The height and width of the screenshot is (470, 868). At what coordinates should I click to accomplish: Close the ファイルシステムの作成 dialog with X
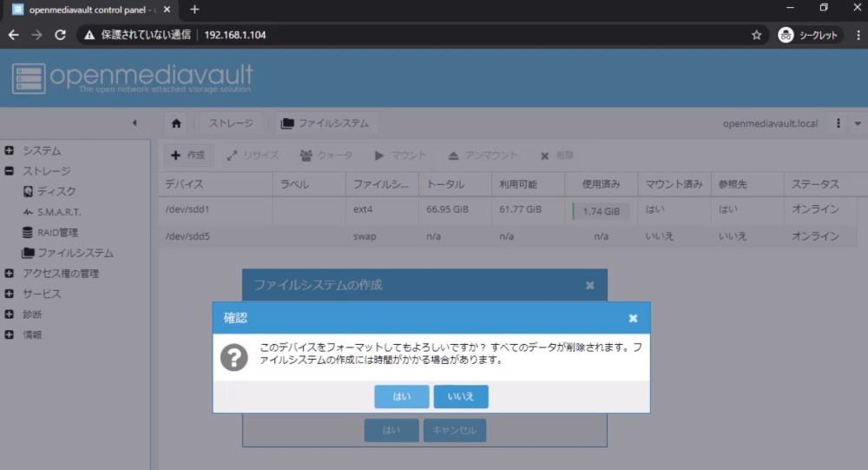(590, 285)
